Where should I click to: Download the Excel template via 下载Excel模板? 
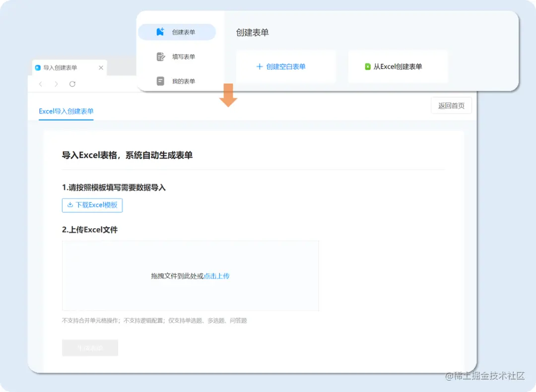(92, 205)
